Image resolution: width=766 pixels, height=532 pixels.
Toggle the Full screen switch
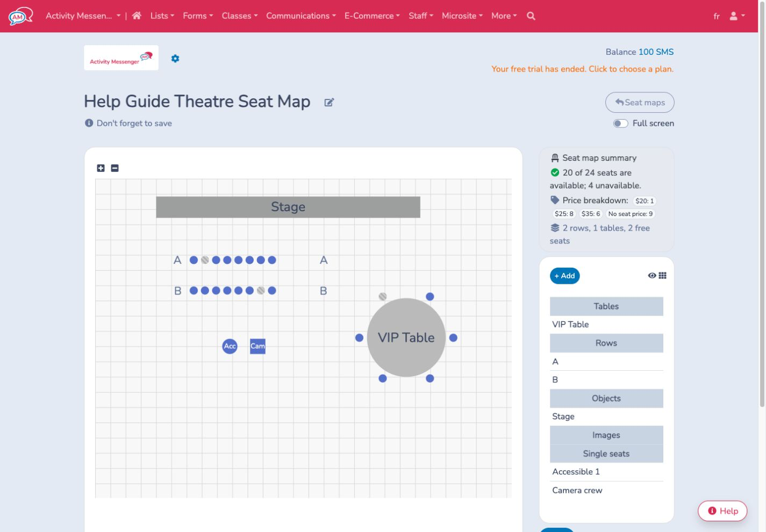[x=620, y=124]
